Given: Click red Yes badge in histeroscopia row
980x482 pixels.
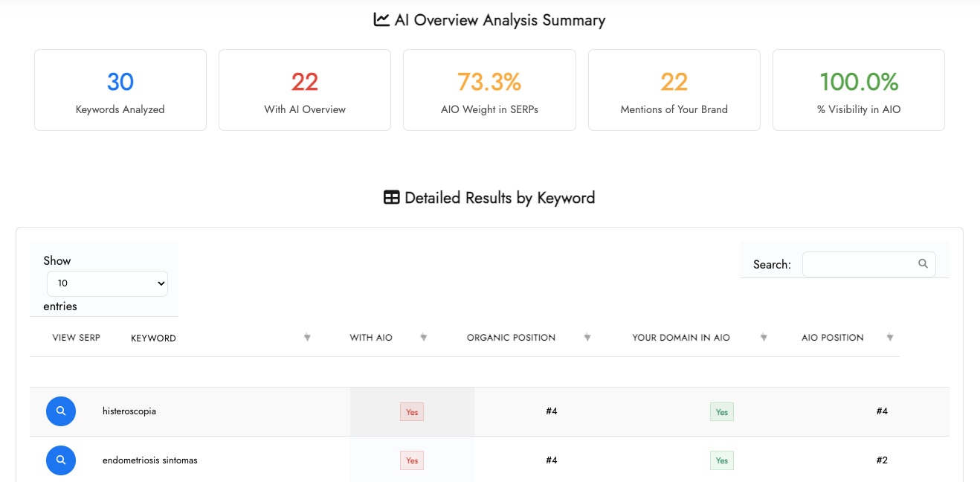Looking at the screenshot, I should [412, 412].
